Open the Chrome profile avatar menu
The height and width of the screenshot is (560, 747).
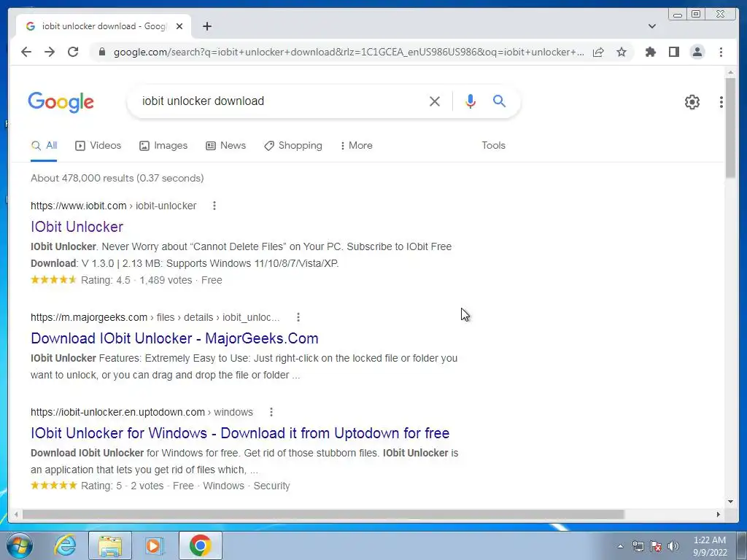pyautogui.click(x=697, y=52)
